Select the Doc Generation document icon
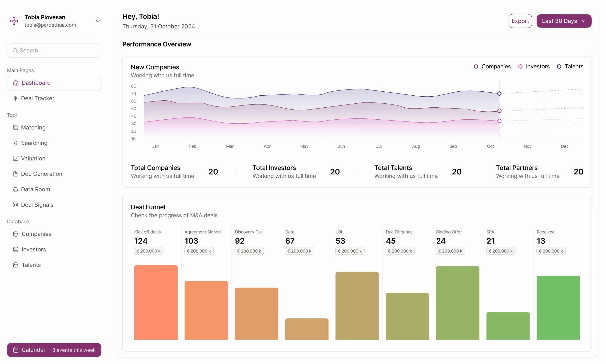This screenshot has height=364, width=606. [x=16, y=174]
